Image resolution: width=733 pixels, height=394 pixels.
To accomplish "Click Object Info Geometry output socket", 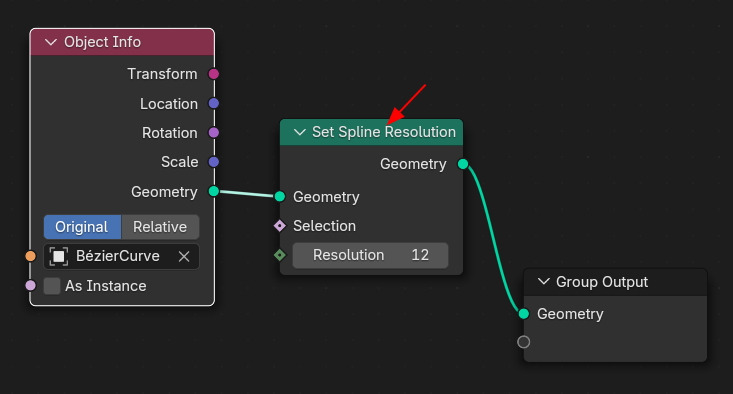I will click(214, 191).
